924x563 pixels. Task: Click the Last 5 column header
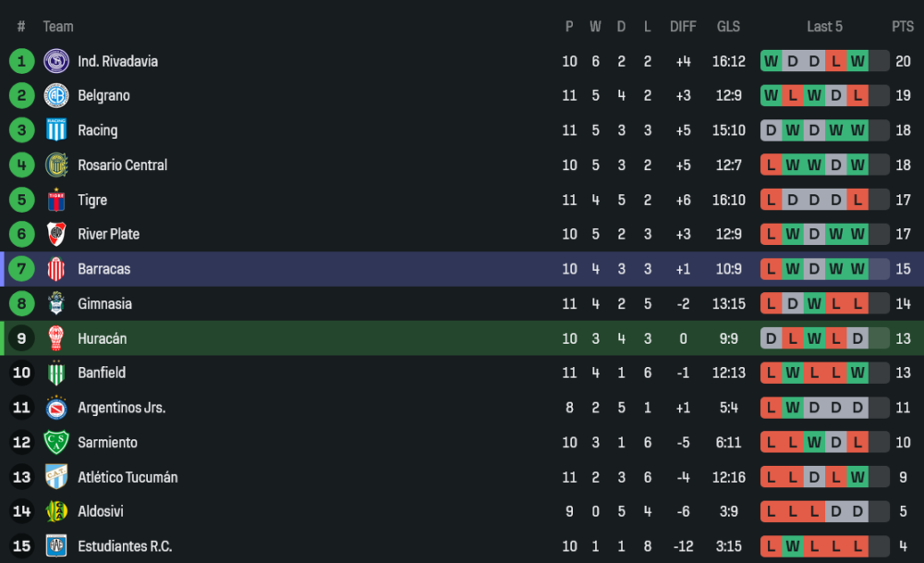(x=824, y=27)
